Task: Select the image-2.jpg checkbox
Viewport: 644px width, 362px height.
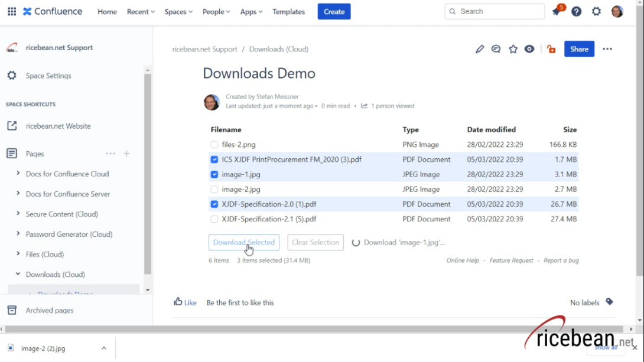Action: pyautogui.click(x=214, y=189)
